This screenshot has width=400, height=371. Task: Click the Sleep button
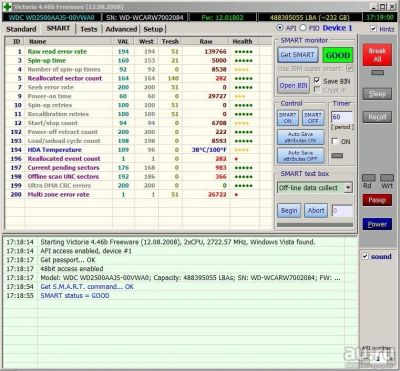[x=377, y=94]
